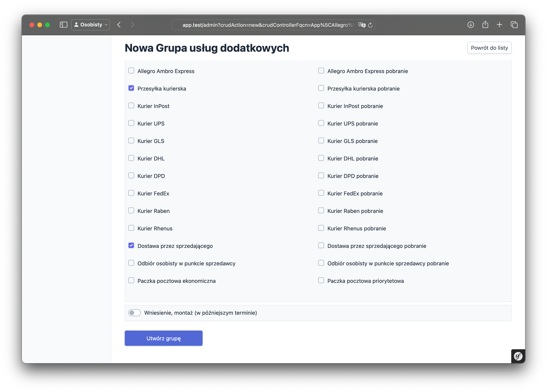Check Kurier Rhenus pobranie checkbox

[321, 228]
